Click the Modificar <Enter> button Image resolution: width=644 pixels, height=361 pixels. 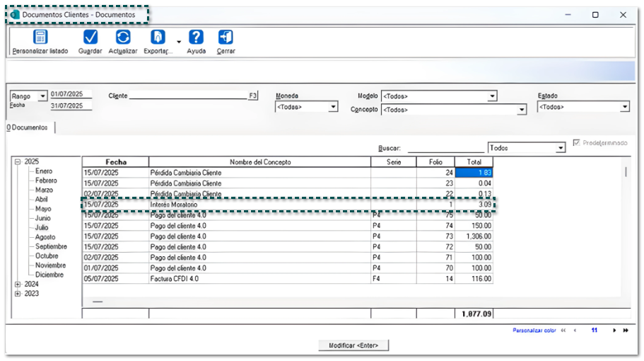353,345
